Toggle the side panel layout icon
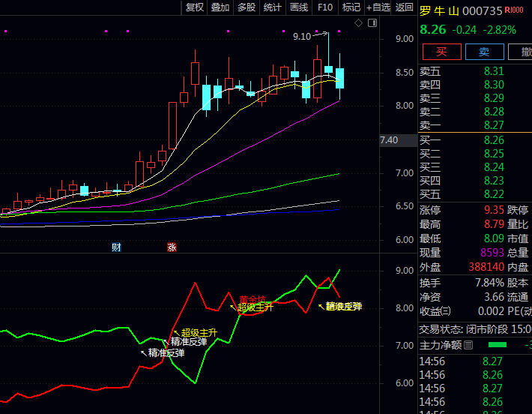 point(372,23)
